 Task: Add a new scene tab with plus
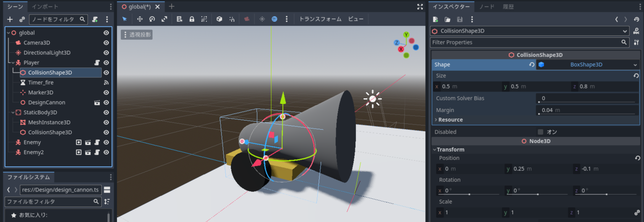coord(172,7)
